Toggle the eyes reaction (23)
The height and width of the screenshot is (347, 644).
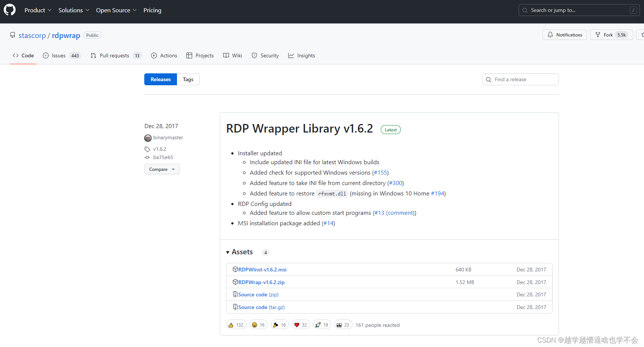pos(343,325)
